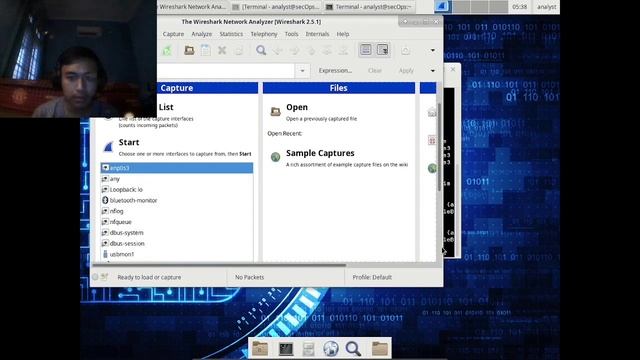The height and width of the screenshot is (360, 640).
Task: Click the clock showing 05:38
Action: pyautogui.click(x=519, y=7)
